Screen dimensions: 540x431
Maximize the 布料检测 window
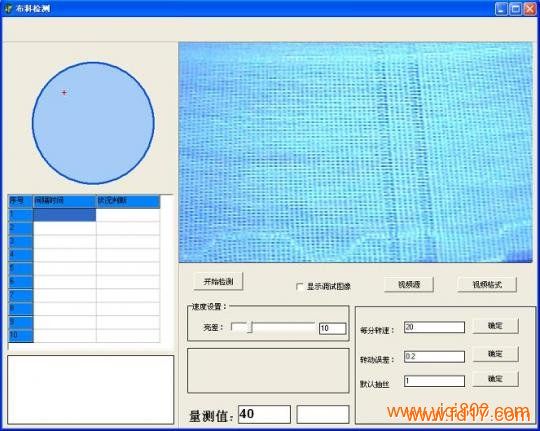tap(516, 9)
